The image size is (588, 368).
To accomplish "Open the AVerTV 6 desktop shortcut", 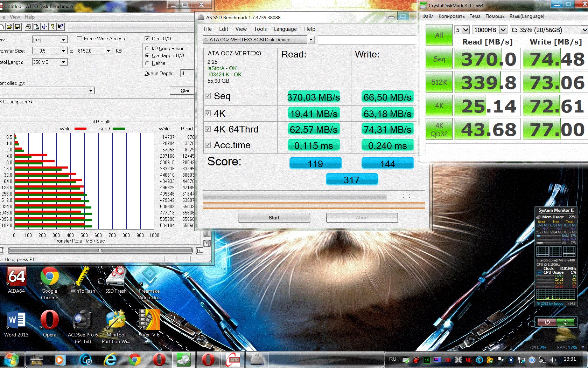I will coord(149,324).
